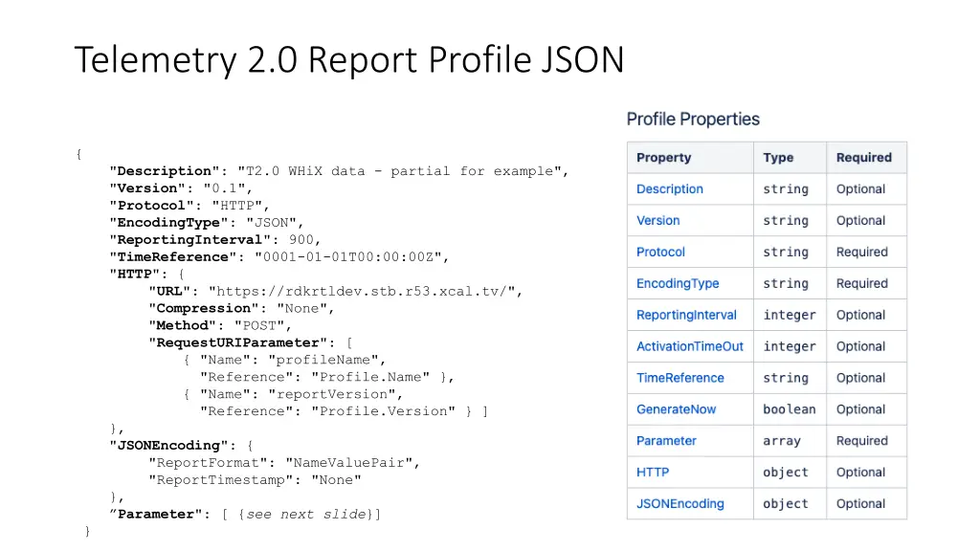
Task: Click the "Protocol": "HTTP" JSON line
Action: click(189, 206)
